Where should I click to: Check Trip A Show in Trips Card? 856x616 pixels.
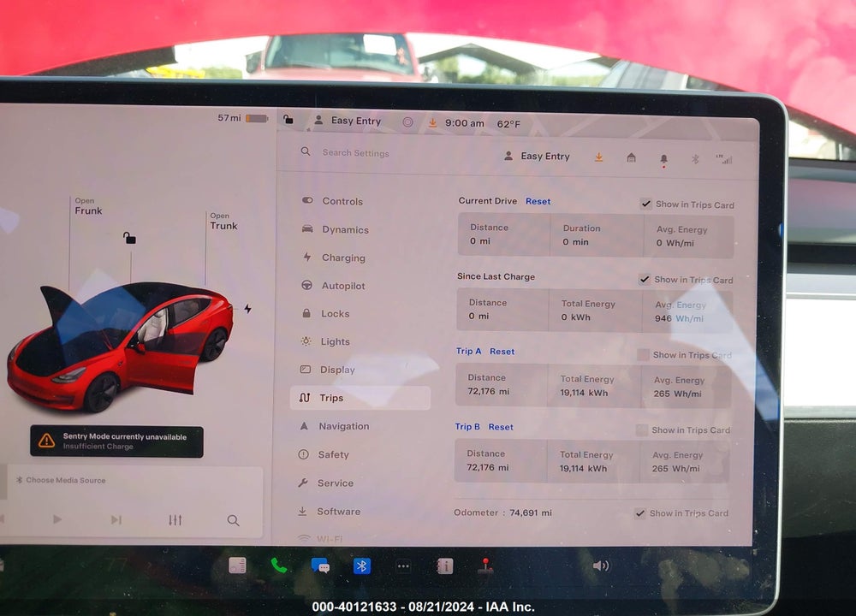643,355
